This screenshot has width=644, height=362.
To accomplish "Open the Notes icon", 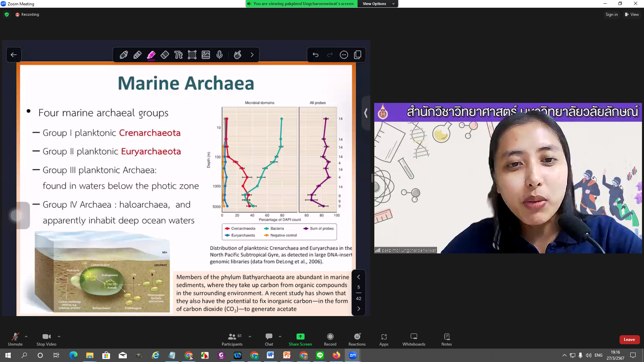I will click(x=446, y=337).
